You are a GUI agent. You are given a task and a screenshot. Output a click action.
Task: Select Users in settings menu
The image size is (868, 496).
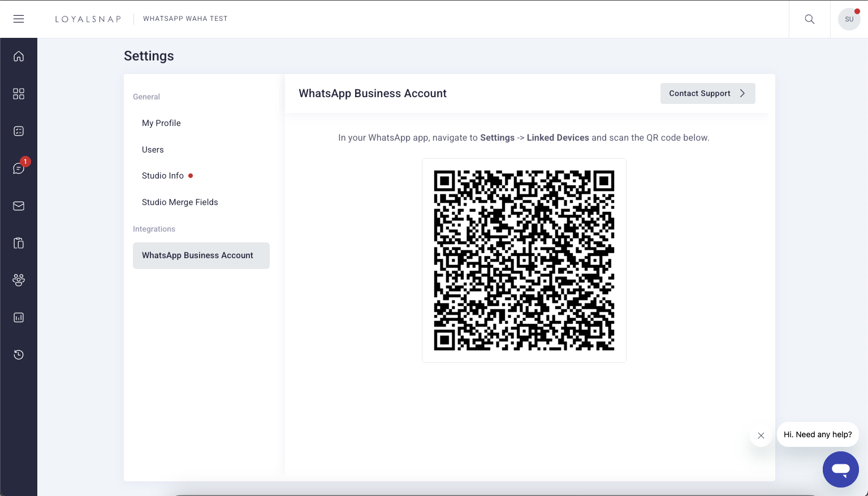click(x=153, y=150)
